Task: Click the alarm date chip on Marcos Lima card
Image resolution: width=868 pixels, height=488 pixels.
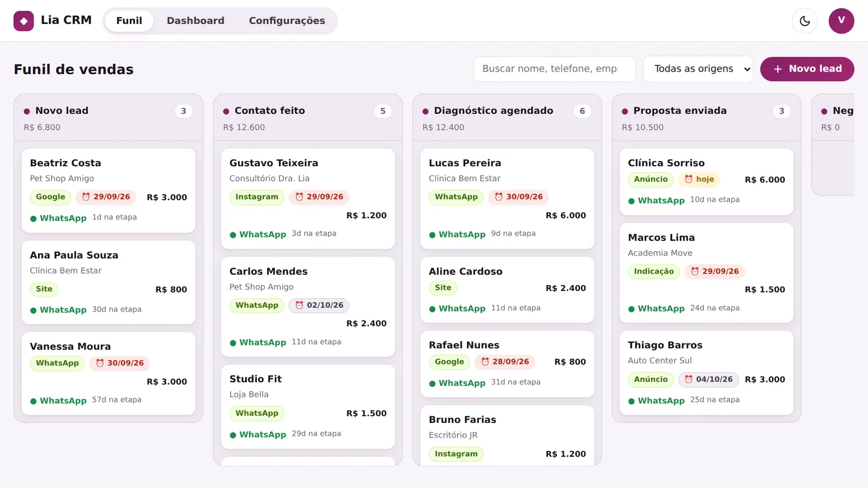Action: [x=715, y=272]
